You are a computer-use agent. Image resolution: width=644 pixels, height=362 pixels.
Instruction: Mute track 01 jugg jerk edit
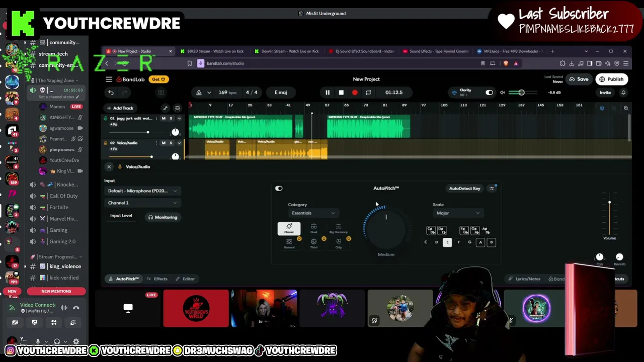click(x=164, y=119)
